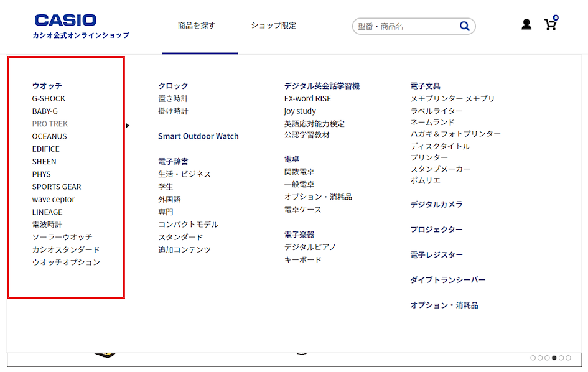Open the EX-word RISE link

307,99
